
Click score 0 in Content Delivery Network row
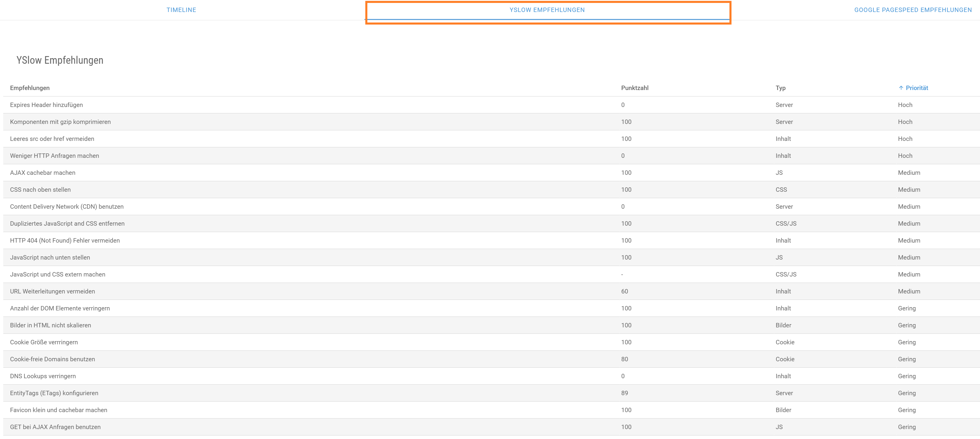click(x=623, y=206)
